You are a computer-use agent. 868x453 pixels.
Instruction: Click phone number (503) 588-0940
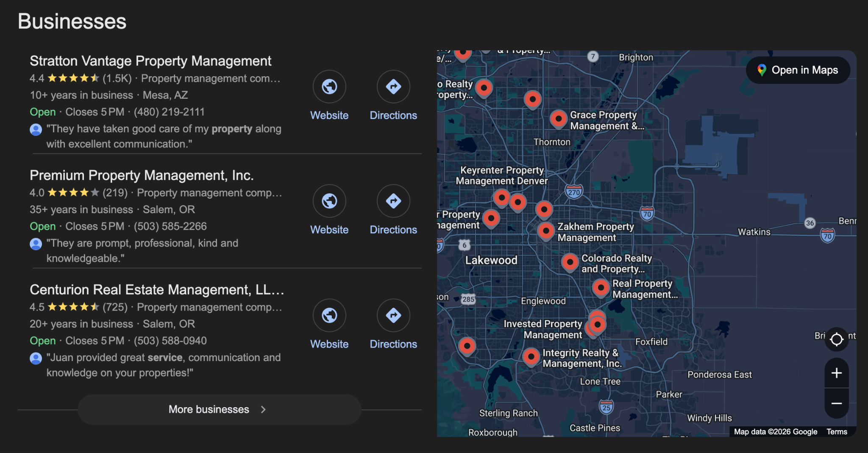tap(170, 341)
